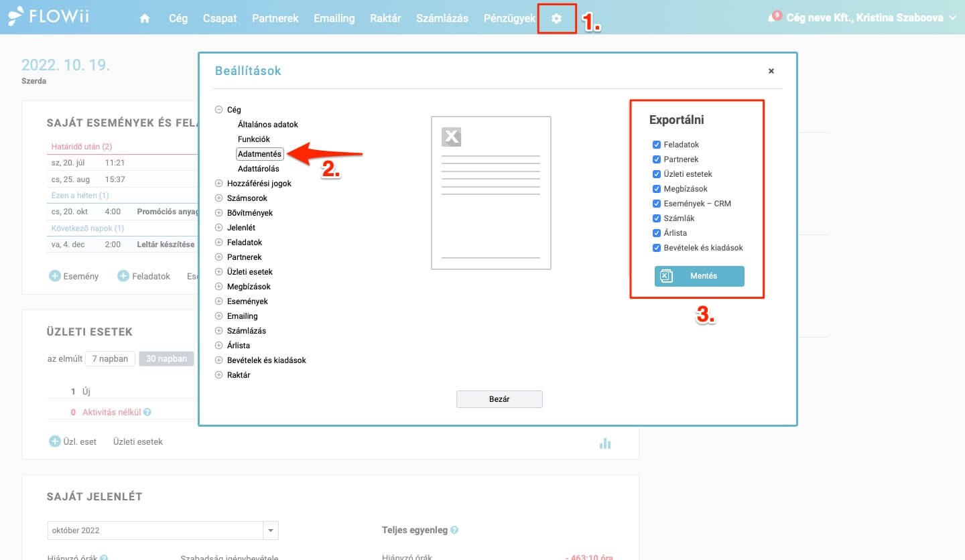Screen dimensions: 965x560
Task: Expand the Emailing settings tree node
Action: point(218,316)
